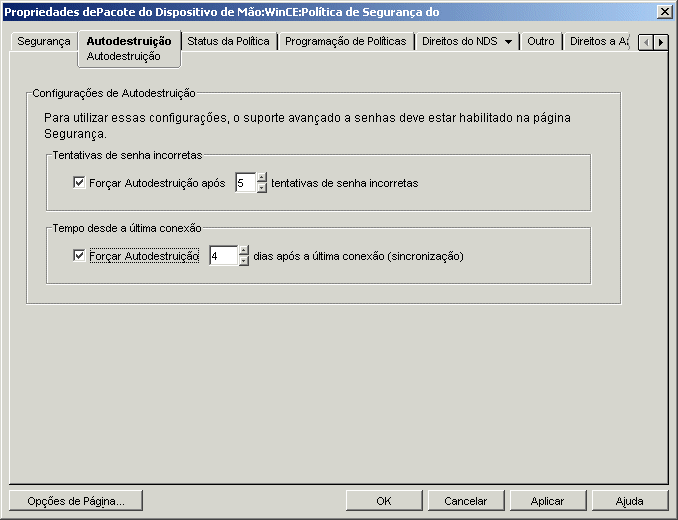Close the properties dialog window
Screen dimensions: 678x520
664,12
